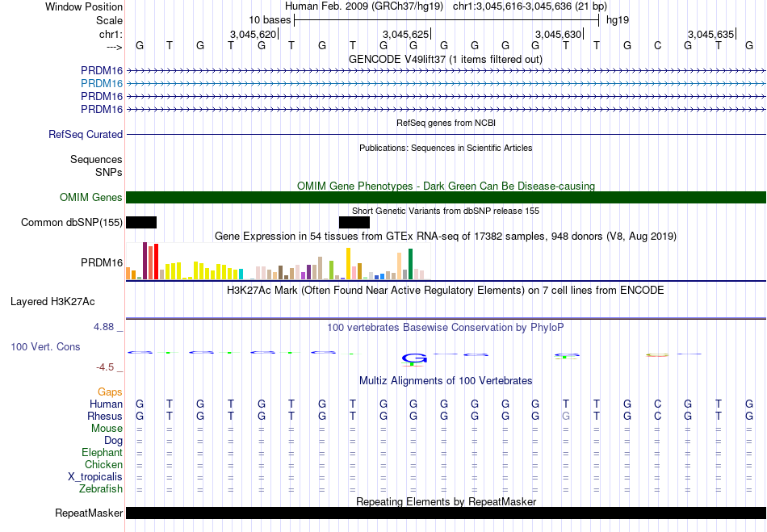Click the second black dbSNP variant block
This screenshot has width=767, height=532.
tap(354, 223)
